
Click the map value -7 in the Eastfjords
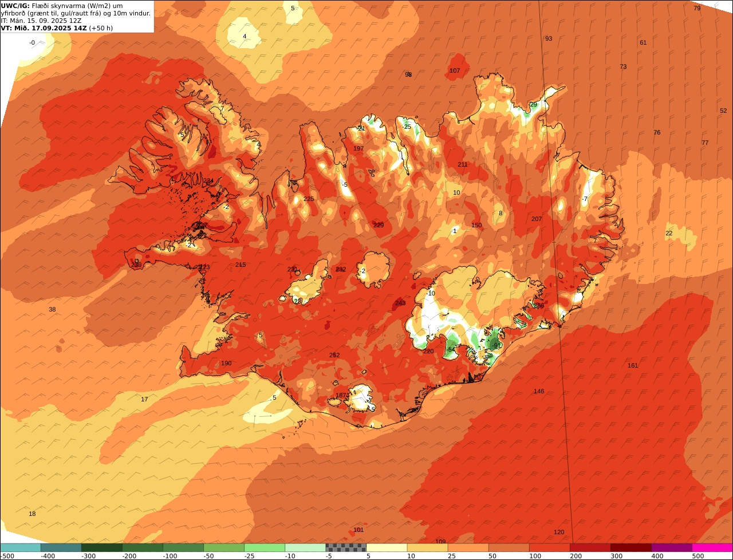point(585,199)
